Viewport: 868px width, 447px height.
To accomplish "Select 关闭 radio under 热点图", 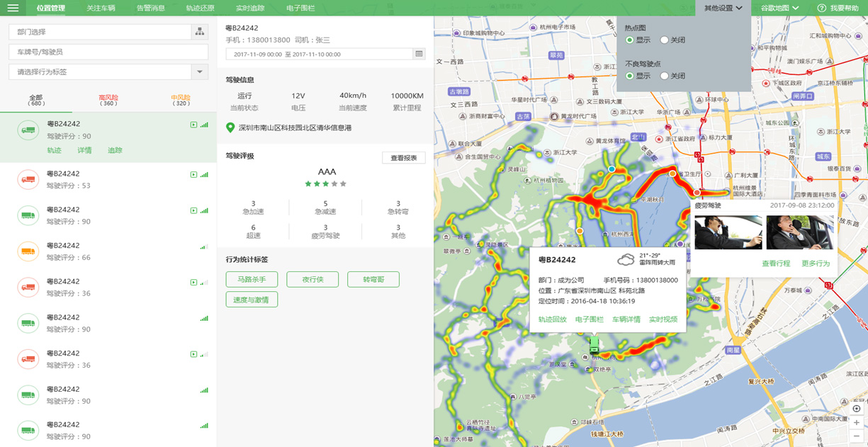I will pyautogui.click(x=664, y=40).
